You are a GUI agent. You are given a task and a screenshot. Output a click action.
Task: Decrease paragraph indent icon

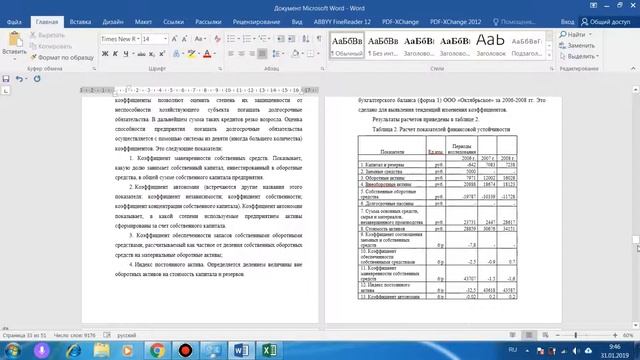(280, 39)
